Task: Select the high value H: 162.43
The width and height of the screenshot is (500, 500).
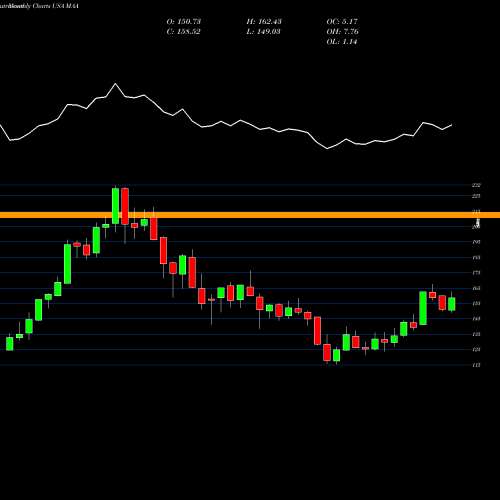Action: (264, 22)
